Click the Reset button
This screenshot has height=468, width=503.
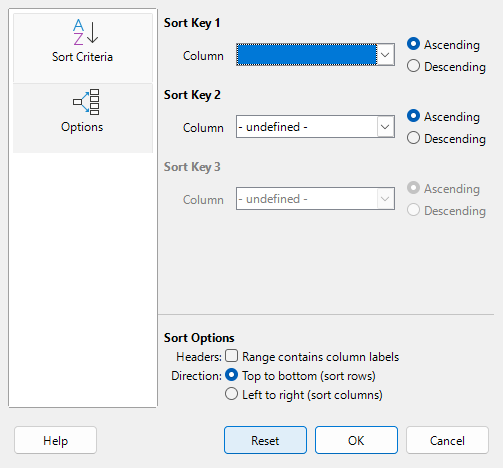(x=265, y=440)
